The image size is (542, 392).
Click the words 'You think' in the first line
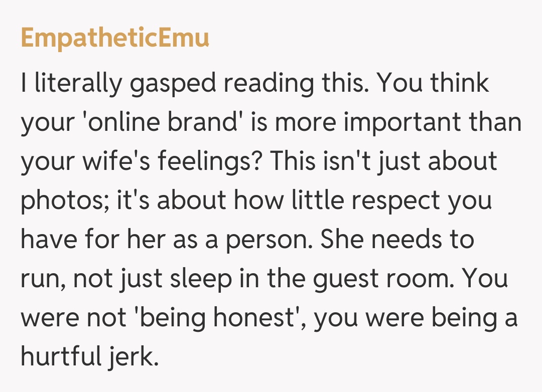pyautogui.click(x=434, y=83)
